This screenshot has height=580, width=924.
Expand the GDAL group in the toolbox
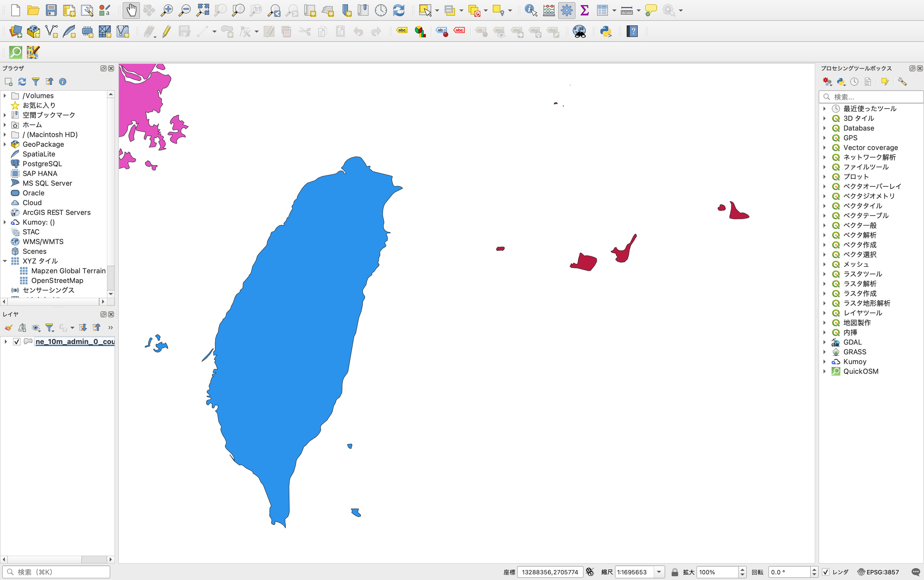pyautogui.click(x=824, y=342)
